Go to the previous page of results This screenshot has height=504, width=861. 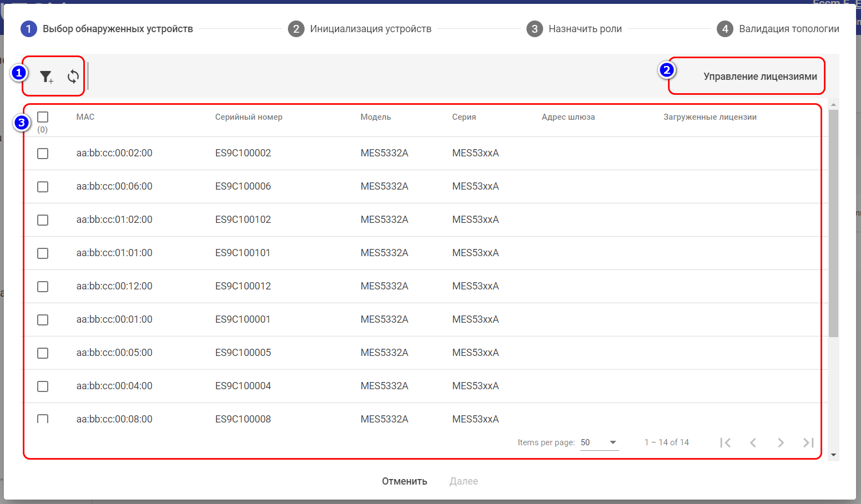pyautogui.click(x=753, y=442)
